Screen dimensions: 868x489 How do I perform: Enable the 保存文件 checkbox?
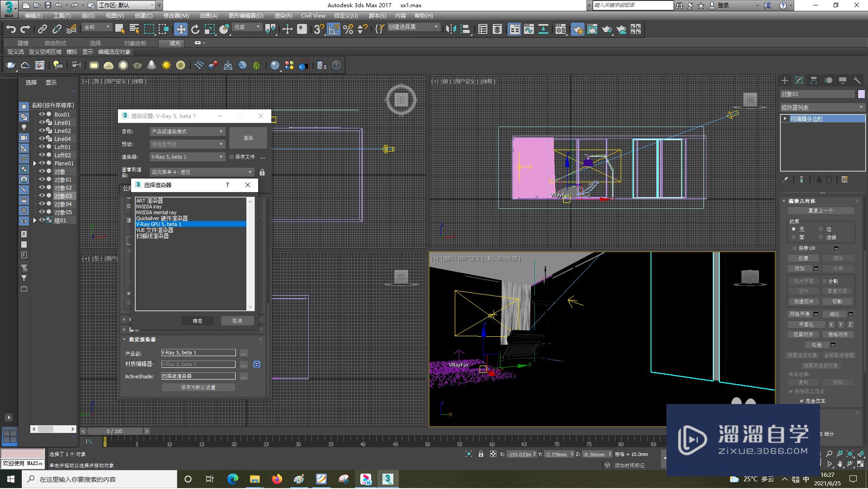(231, 157)
